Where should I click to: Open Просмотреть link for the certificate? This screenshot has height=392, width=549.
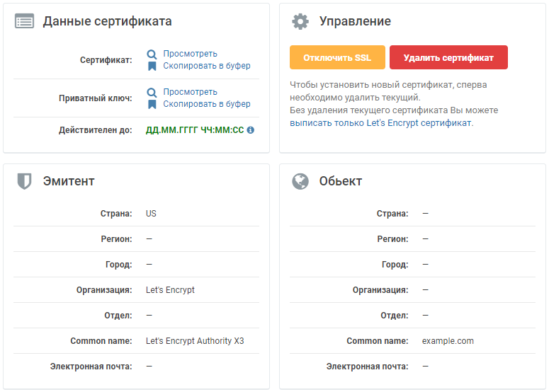point(190,54)
